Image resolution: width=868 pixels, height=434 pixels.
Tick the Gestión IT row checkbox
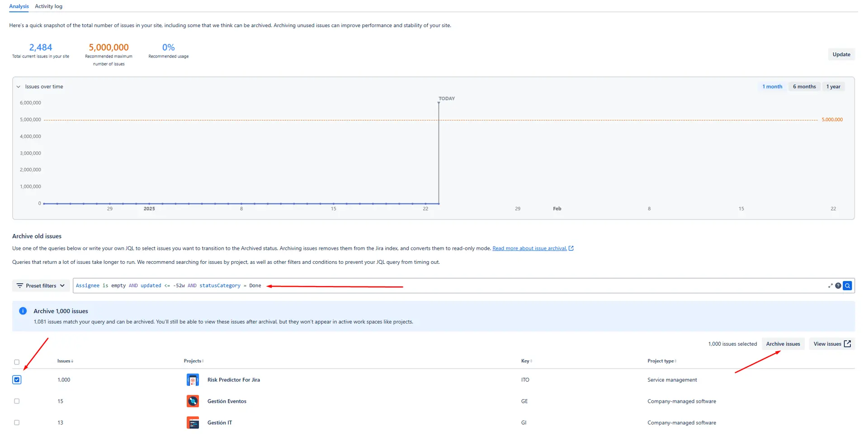[x=17, y=423]
